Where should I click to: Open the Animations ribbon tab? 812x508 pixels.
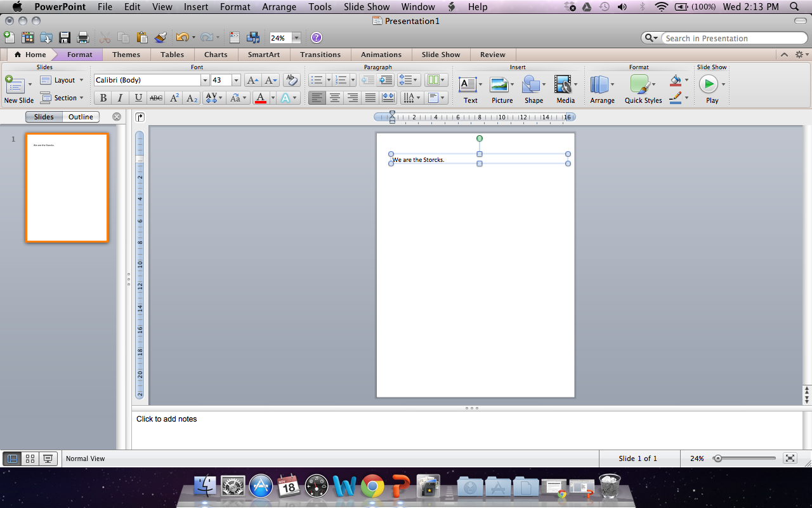pos(381,55)
